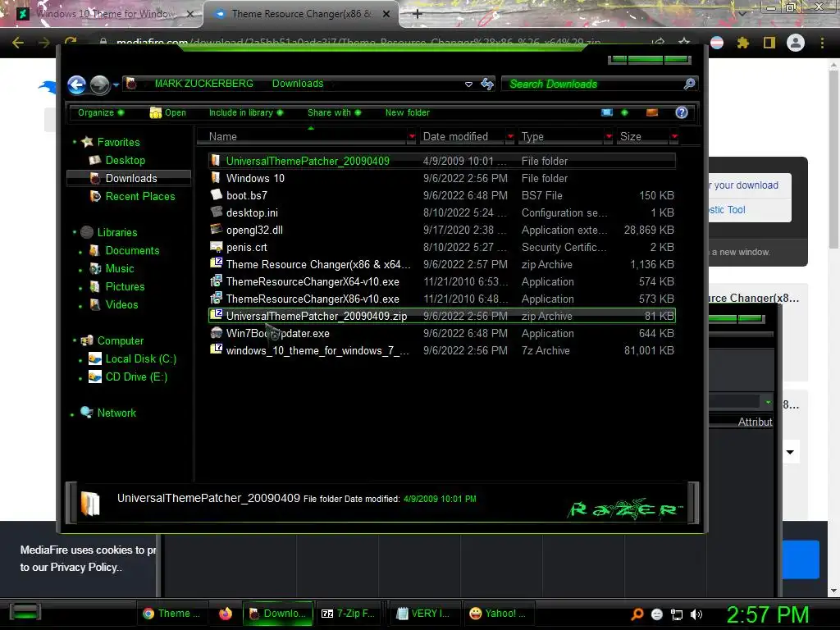This screenshot has height=630, width=840.
Task: Open a new Chrome tab
Action: coord(418,14)
